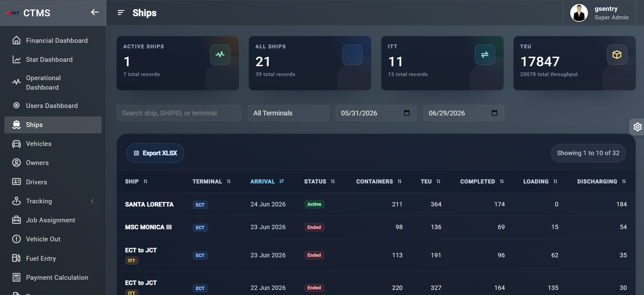The width and height of the screenshot is (644, 295).
Task: Click the Stat Dashboard chart icon
Action: pos(16,59)
